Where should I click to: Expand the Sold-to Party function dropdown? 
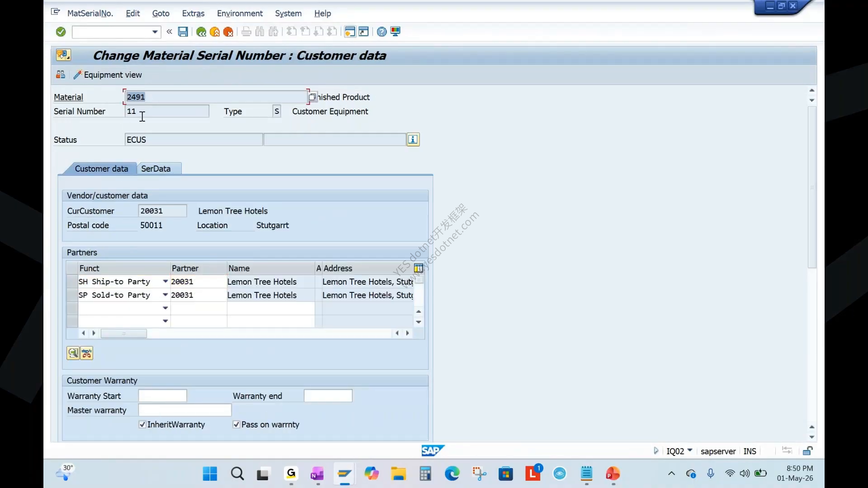tap(165, 295)
